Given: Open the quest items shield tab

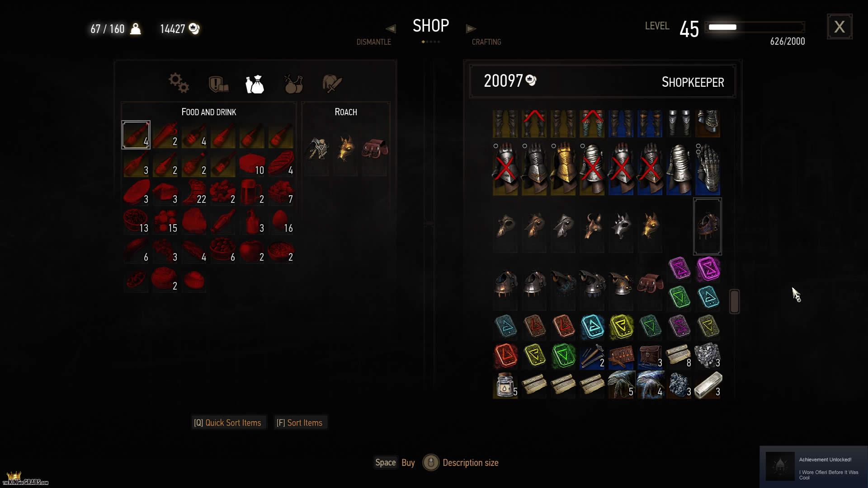Looking at the screenshot, I should (x=218, y=84).
